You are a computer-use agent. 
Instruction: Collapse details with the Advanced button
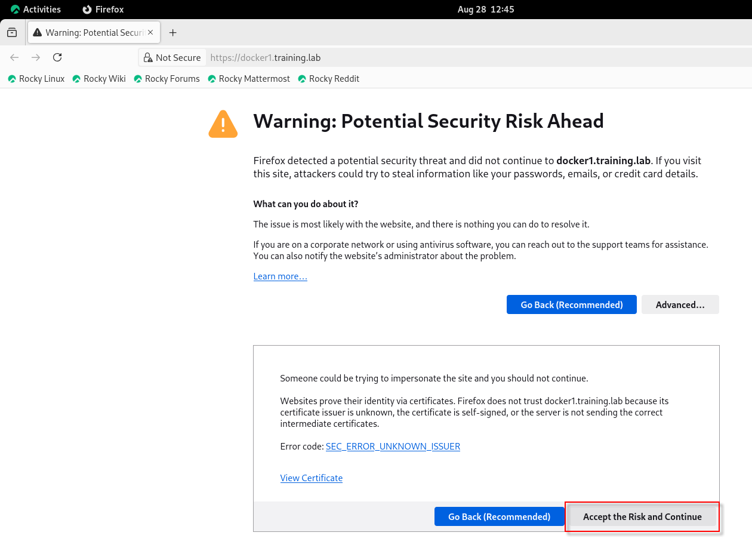(680, 304)
